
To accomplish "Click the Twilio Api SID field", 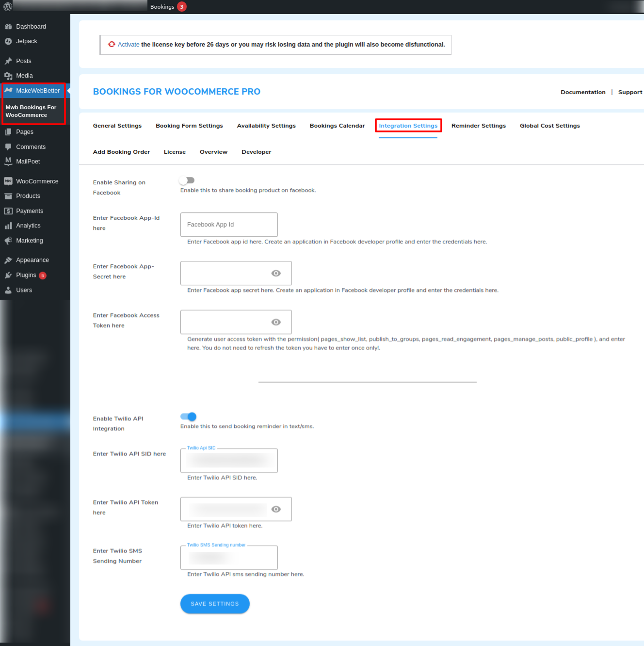I will click(x=229, y=460).
